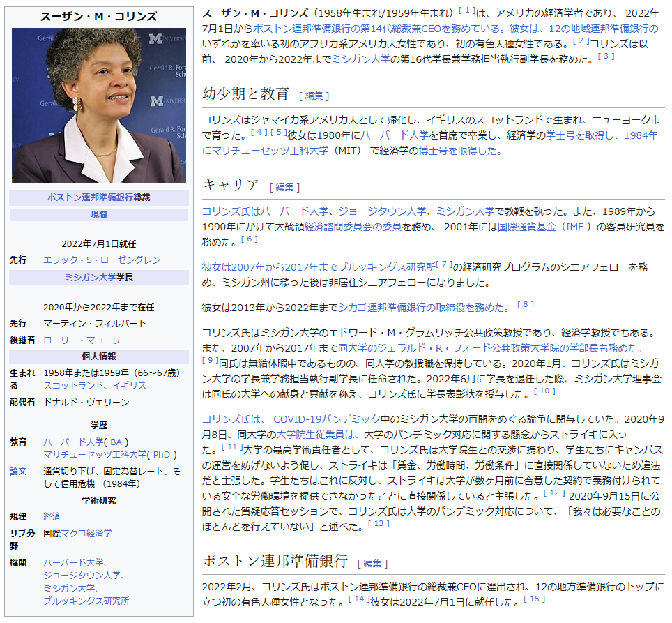Open citation [2] in intro paragraph
This screenshot has height=623, width=672.
(581, 41)
